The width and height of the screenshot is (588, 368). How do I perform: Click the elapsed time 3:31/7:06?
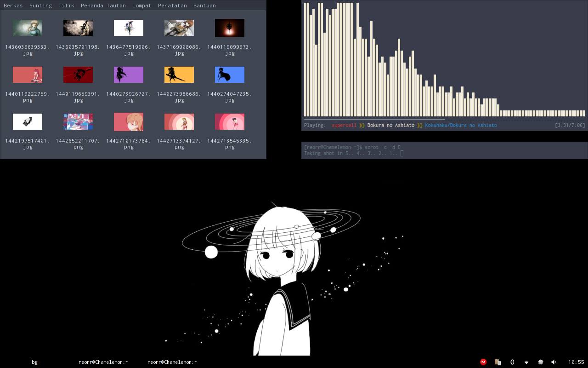coord(570,125)
